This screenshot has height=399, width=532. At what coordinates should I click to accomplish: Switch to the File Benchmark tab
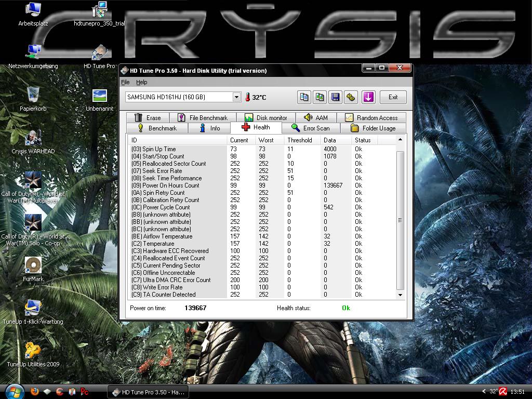pyautogui.click(x=203, y=118)
